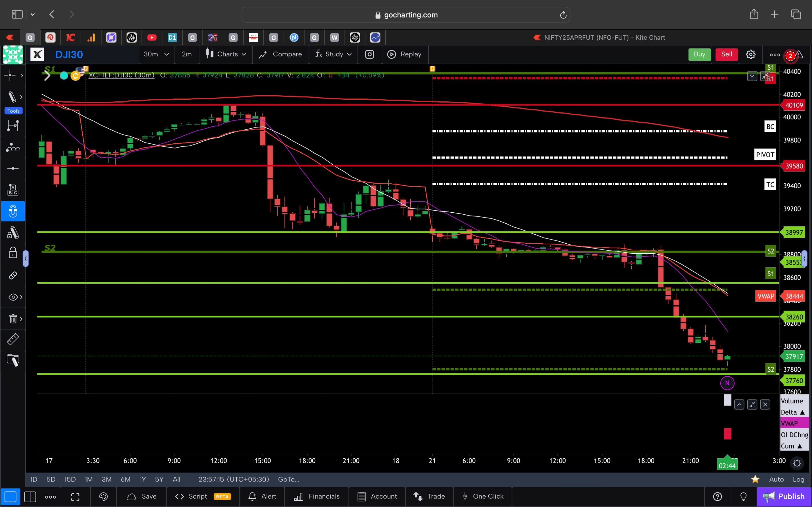Enter fullscreen mode via bottom bar icon

[x=75, y=497]
